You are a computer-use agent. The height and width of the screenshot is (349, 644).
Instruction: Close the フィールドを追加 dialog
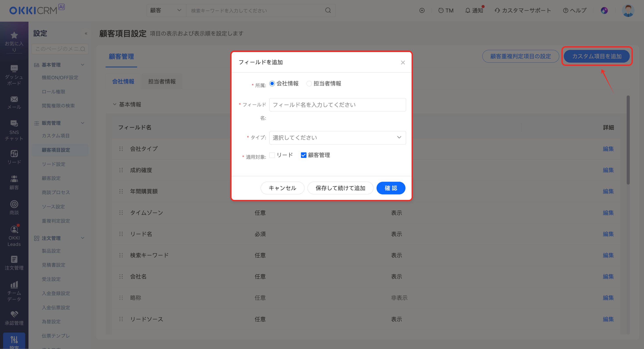click(403, 62)
